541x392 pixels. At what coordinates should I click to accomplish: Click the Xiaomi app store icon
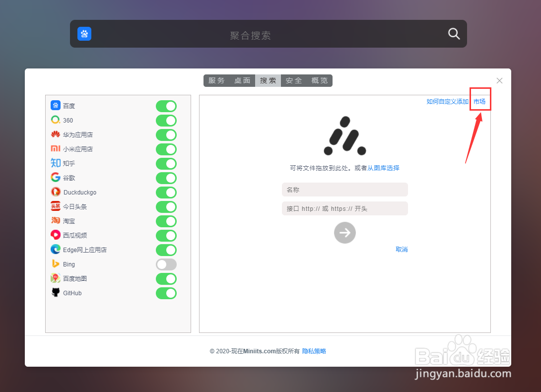[x=56, y=148]
